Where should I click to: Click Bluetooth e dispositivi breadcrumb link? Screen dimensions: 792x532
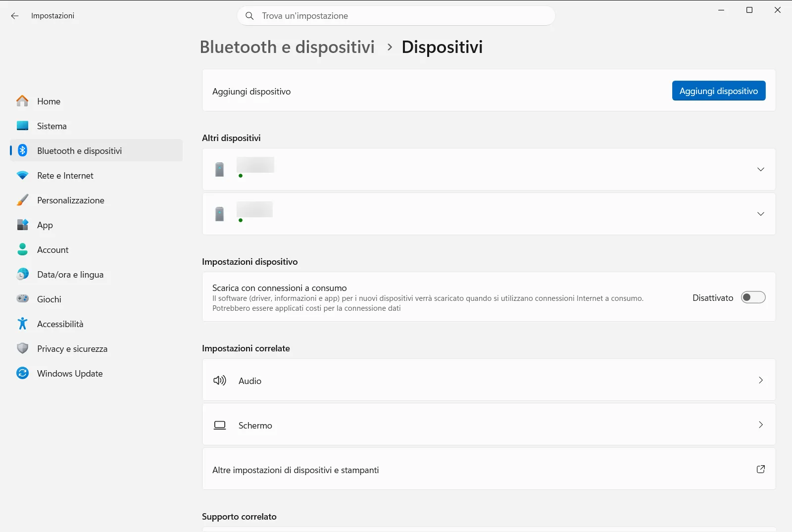(x=287, y=47)
